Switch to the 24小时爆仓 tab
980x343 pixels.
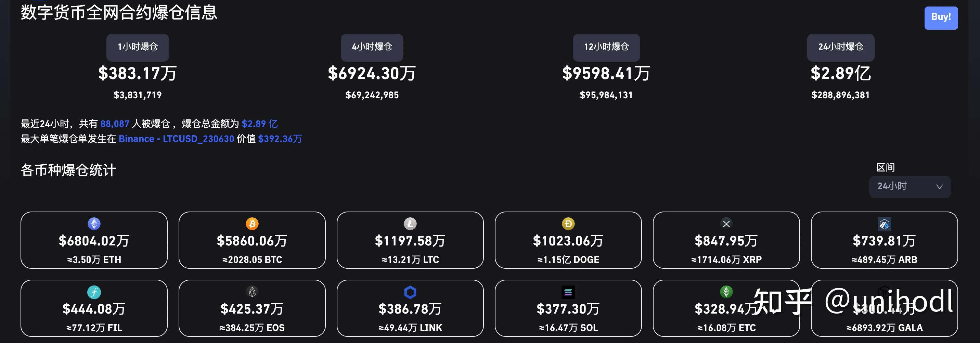[x=840, y=47]
